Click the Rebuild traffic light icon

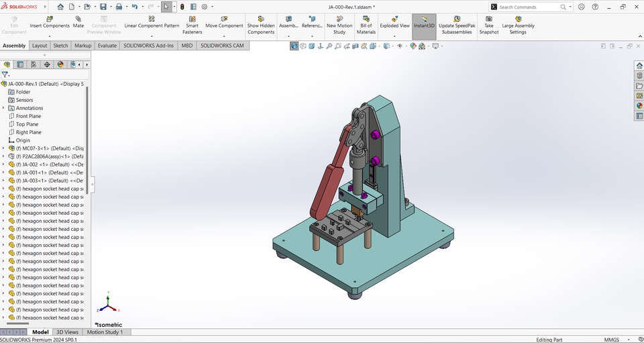[182, 7]
